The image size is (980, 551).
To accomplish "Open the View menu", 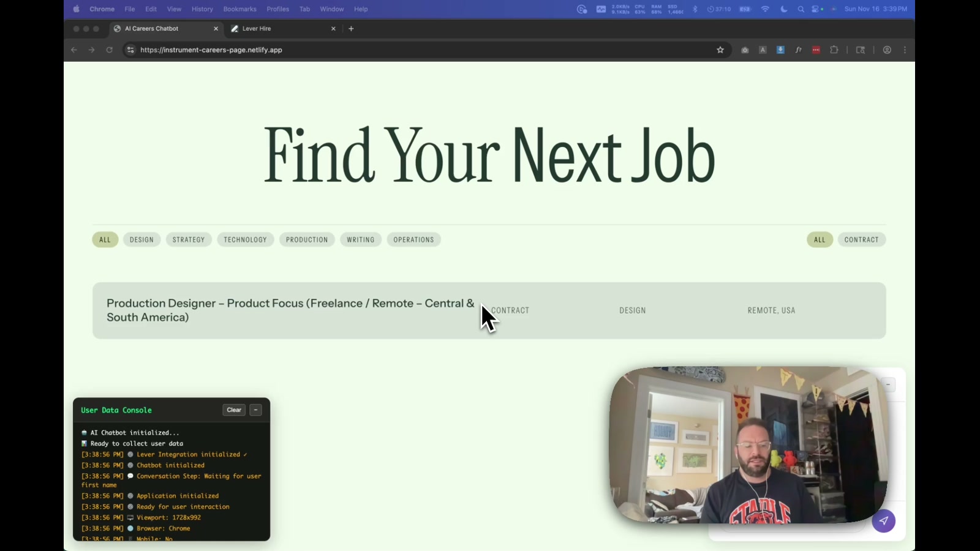I will [x=174, y=9].
